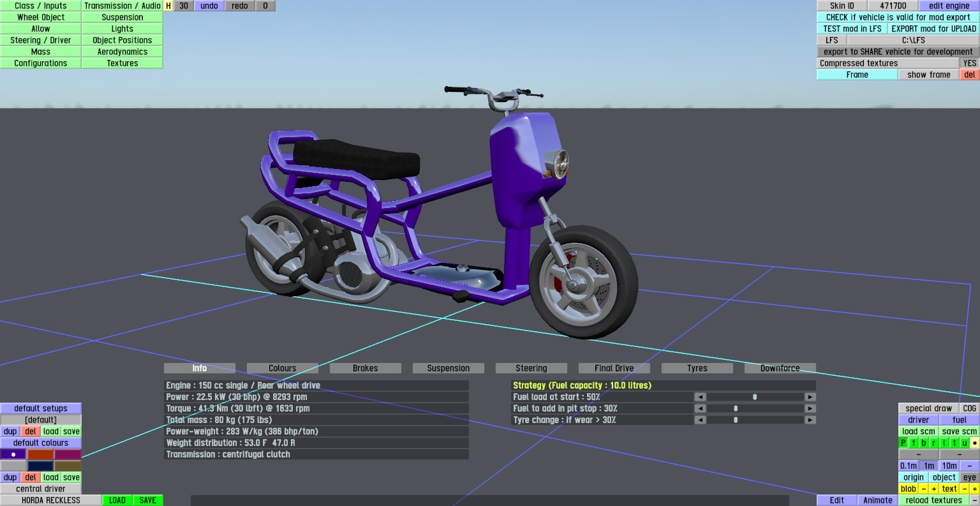The height and width of the screenshot is (506, 980).
Task: Click the green SAVE vehicle button
Action: click(x=148, y=500)
